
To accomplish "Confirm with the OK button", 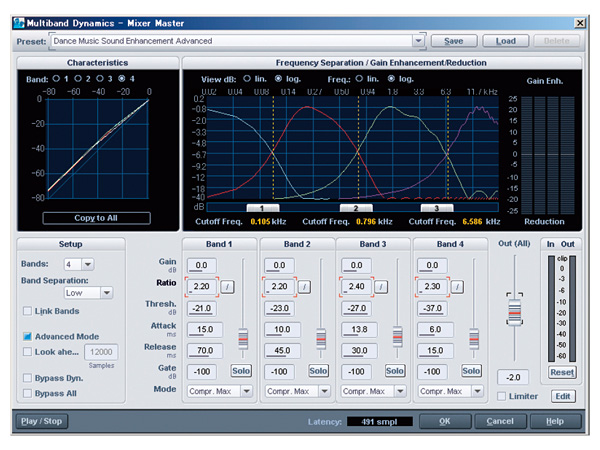I will pyautogui.click(x=445, y=421).
